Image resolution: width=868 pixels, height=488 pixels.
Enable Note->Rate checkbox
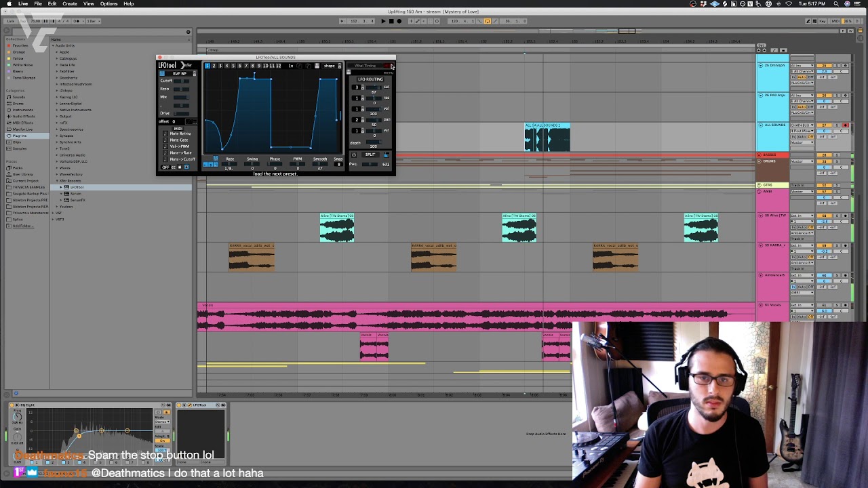click(165, 152)
